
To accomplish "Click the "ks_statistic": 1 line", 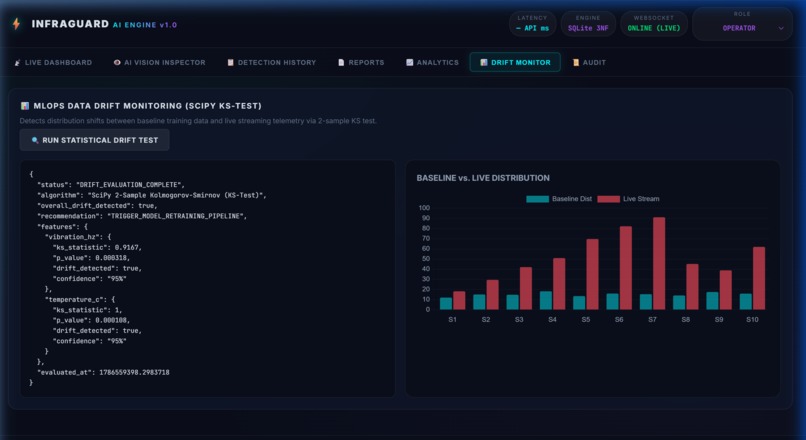I will pyautogui.click(x=87, y=310).
